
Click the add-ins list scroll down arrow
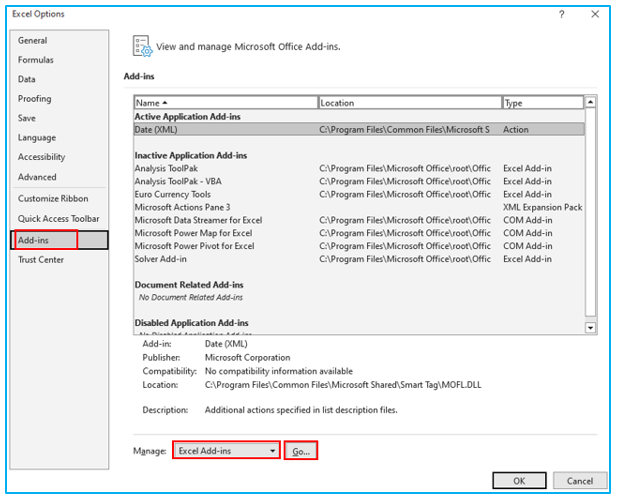(590, 327)
